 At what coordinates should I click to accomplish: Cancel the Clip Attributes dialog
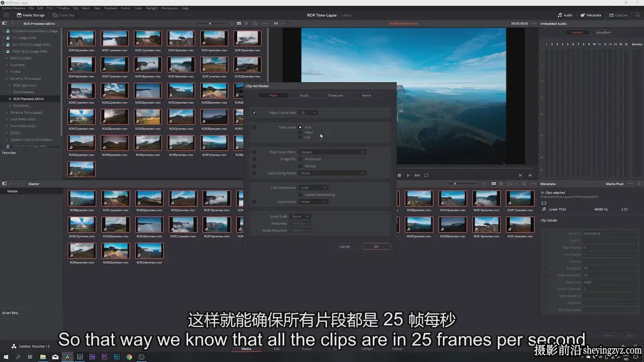pyautogui.click(x=345, y=246)
